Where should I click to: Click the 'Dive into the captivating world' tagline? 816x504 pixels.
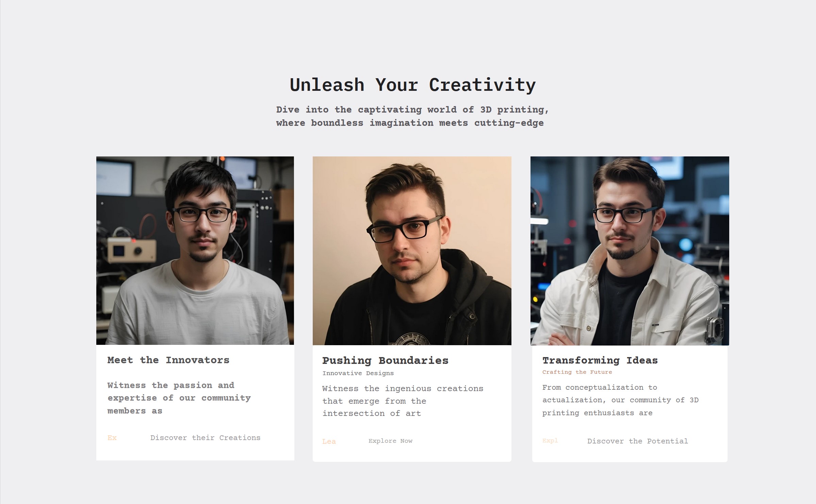[412, 116]
